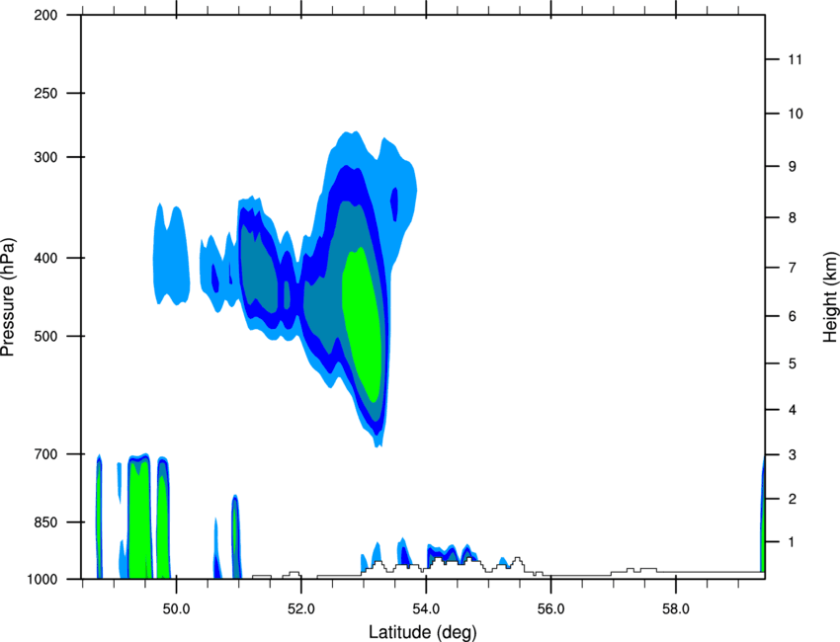This screenshot has width=840, height=642.
Task: Click the isolated light-blue blob near 50.0 latitude
Action: pos(171,256)
